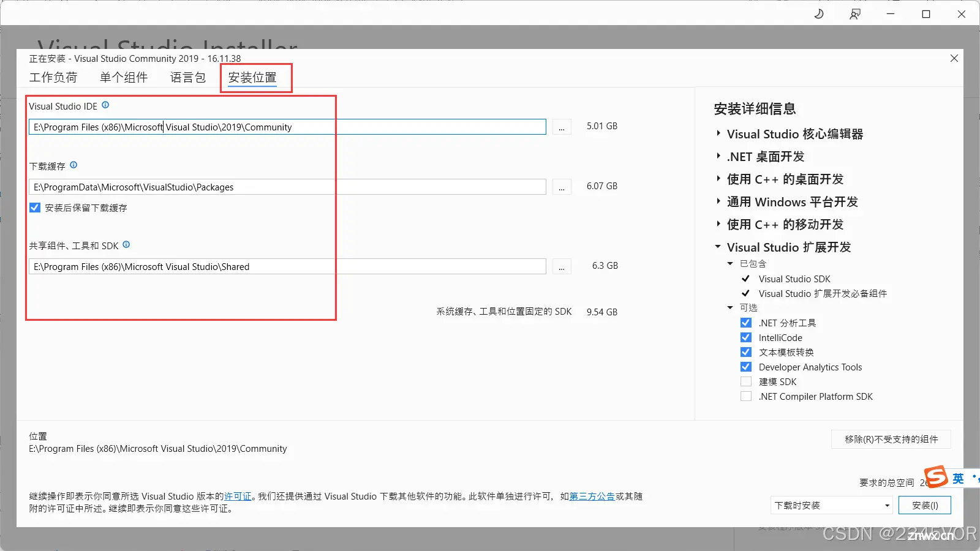The width and height of the screenshot is (980, 551).
Task: Click the 安装详细信息 heading
Action: click(x=755, y=109)
